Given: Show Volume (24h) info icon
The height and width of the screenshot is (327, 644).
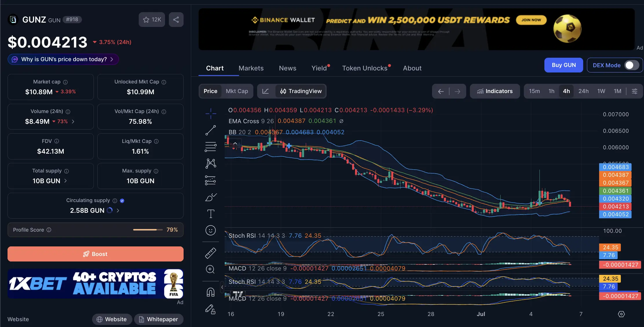Looking at the screenshot, I should click(x=68, y=112).
